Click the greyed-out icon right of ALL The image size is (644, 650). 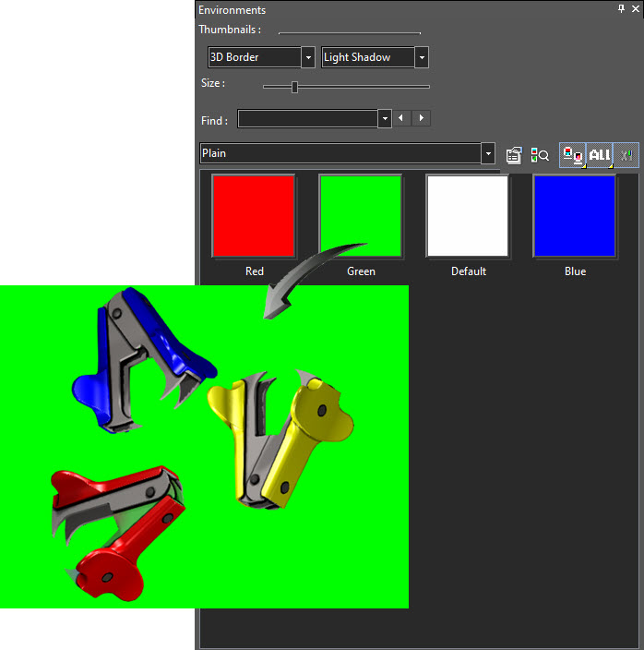point(626,155)
